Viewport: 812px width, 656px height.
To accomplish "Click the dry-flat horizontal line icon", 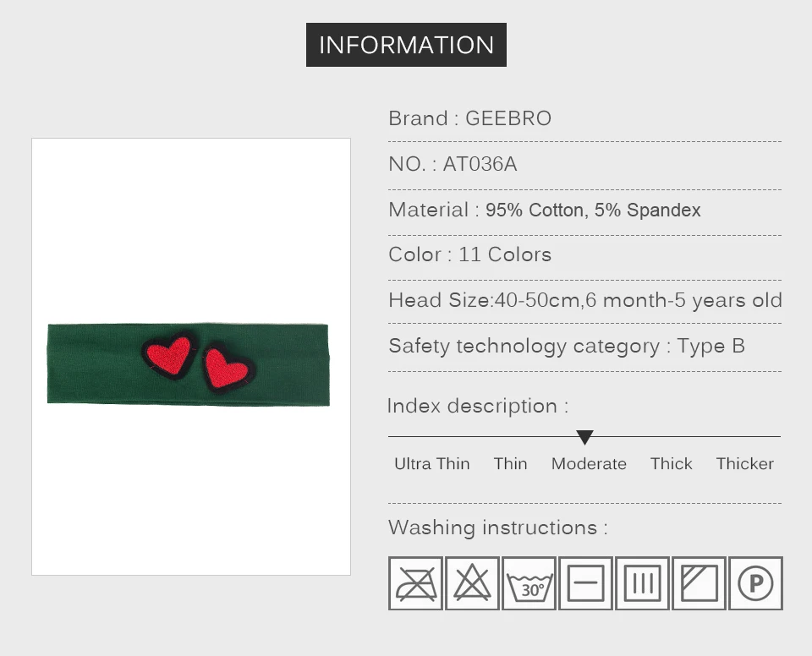I will click(x=585, y=583).
